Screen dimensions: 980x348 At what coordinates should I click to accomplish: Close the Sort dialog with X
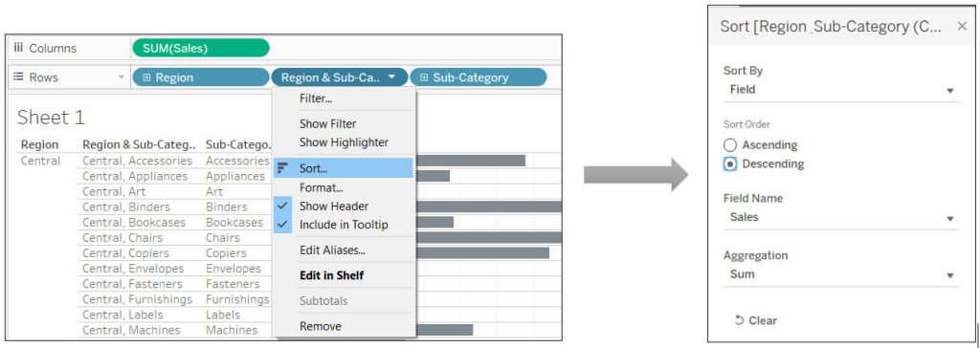coord(962,26)
